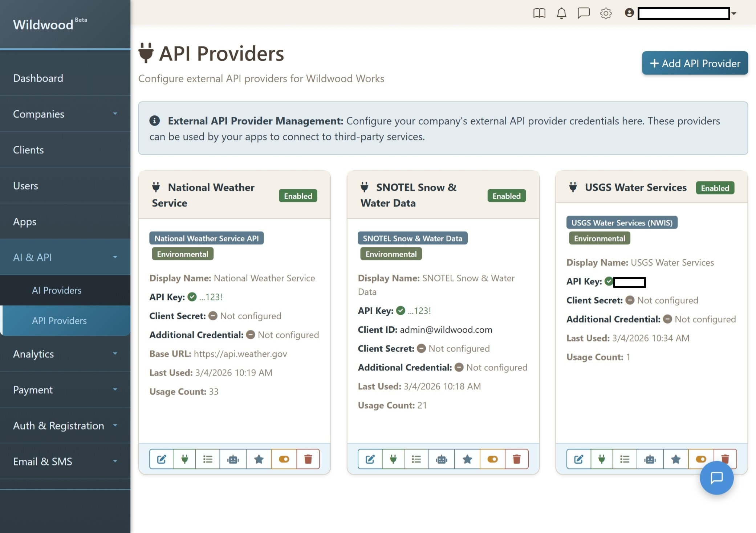Delete the USGS Water Services provider
Screen dimensions: 756x533
pyautogui.click(x=725, y=459)
